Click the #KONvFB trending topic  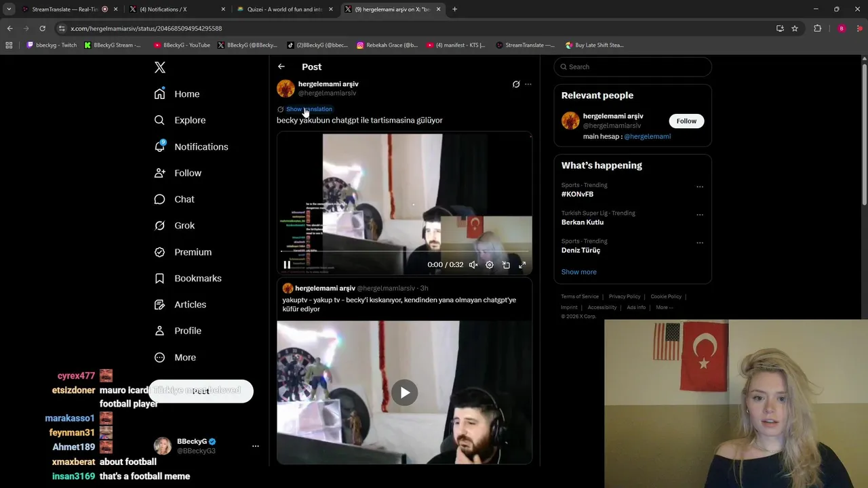(x=577, y=194)
